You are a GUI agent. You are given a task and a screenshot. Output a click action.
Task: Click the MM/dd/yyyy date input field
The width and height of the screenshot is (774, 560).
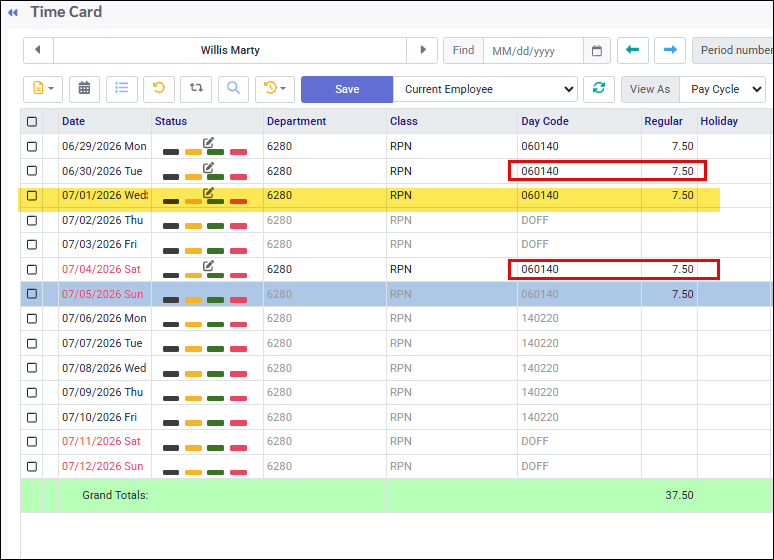click(x=534, y=50)
